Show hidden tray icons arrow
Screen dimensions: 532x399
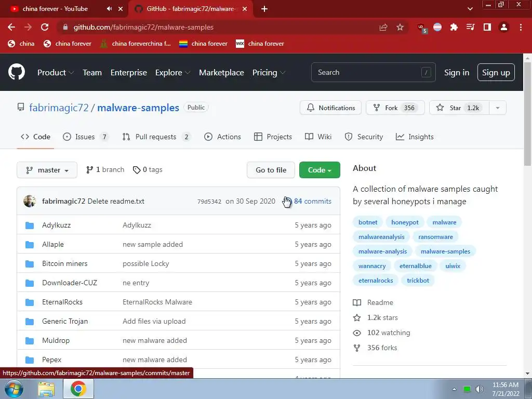click(x=454, y=389)
